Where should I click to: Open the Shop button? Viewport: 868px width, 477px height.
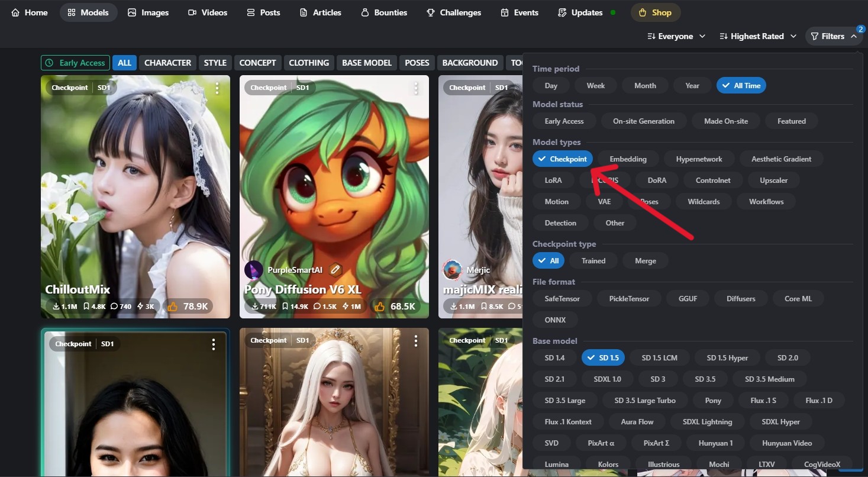click(x=655, y=12)
